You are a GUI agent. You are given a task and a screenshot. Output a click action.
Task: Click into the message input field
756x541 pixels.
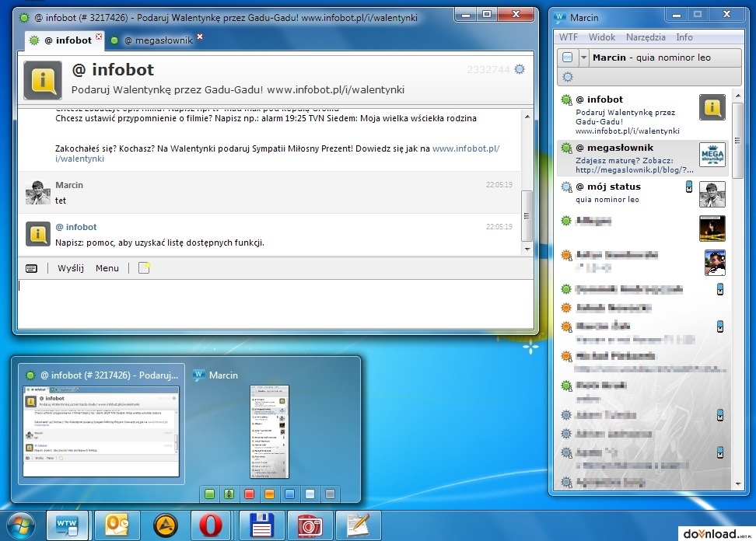point(275,303)
